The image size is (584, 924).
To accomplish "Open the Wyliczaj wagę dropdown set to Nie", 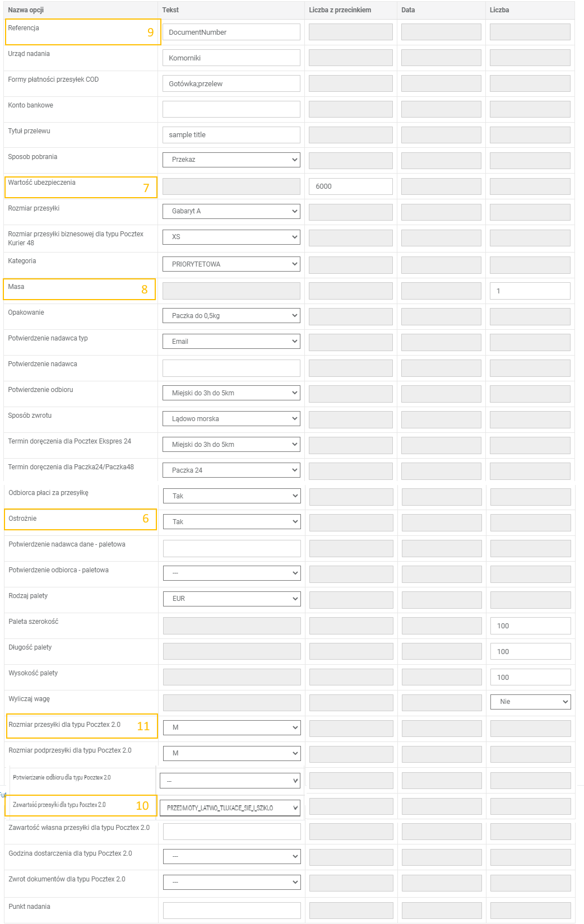I will click(x=530, y=702).
